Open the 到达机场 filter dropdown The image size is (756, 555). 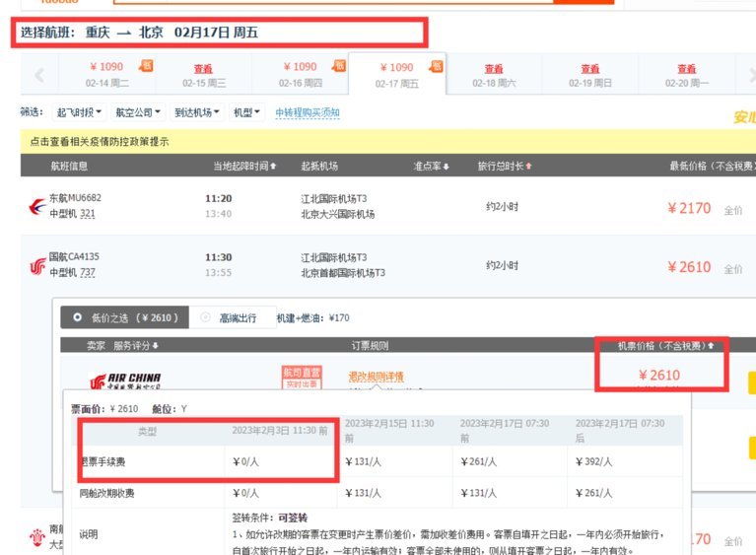197,112
